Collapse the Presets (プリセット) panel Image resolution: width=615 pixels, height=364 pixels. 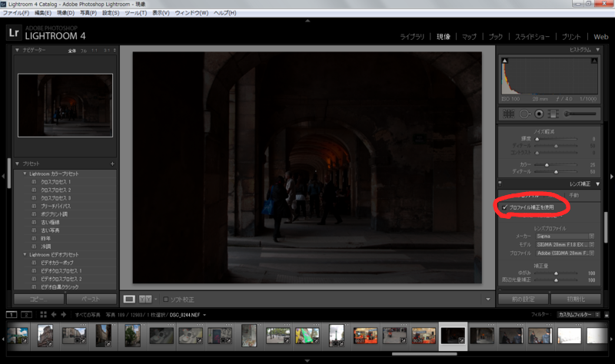coord(17,164)
